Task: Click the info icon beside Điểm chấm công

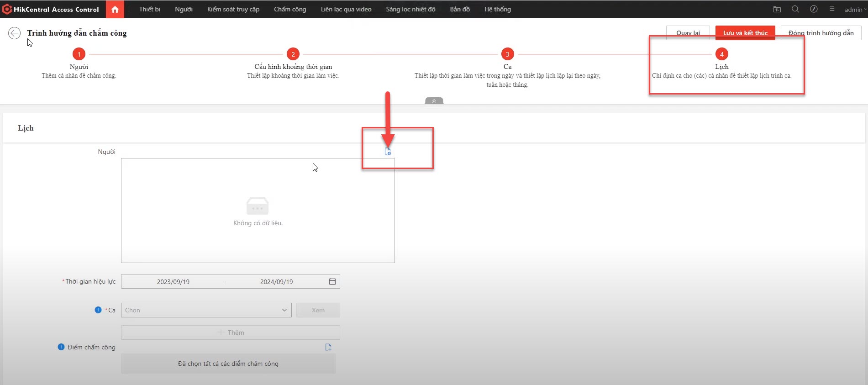Action: pos(61,347)
